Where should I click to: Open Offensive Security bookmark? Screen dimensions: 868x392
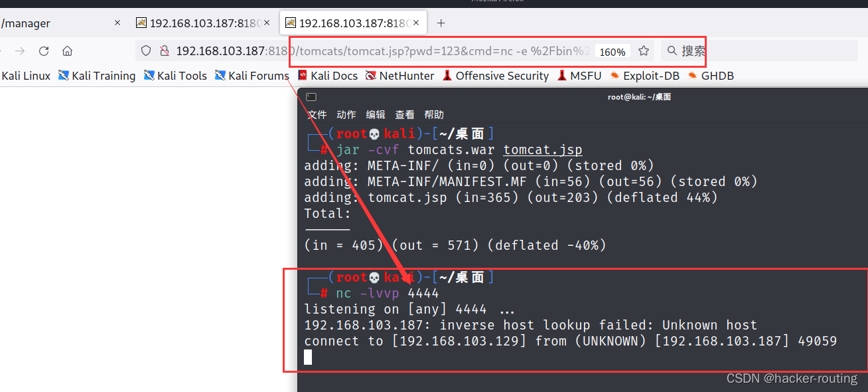[x=495, y=76]
